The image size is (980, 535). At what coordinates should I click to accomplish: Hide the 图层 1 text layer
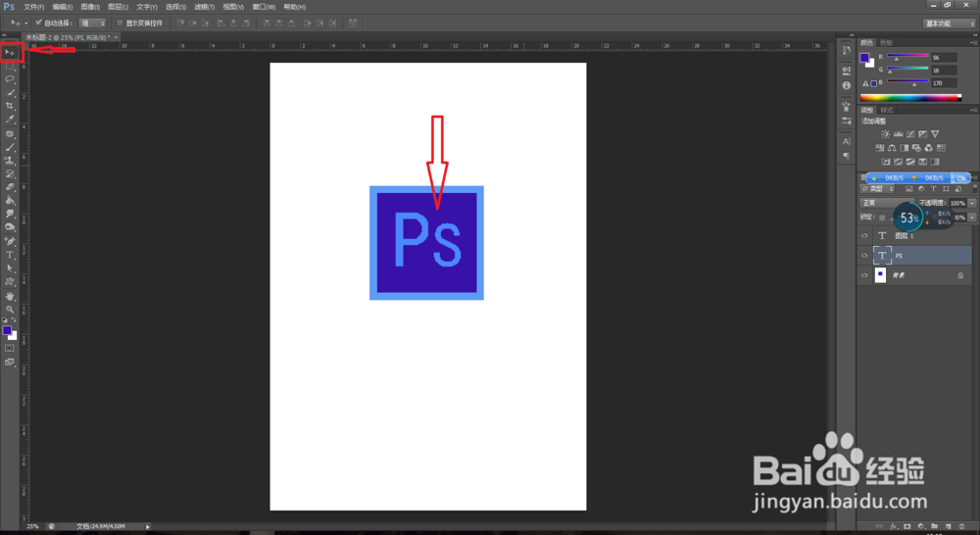point(865,235)
